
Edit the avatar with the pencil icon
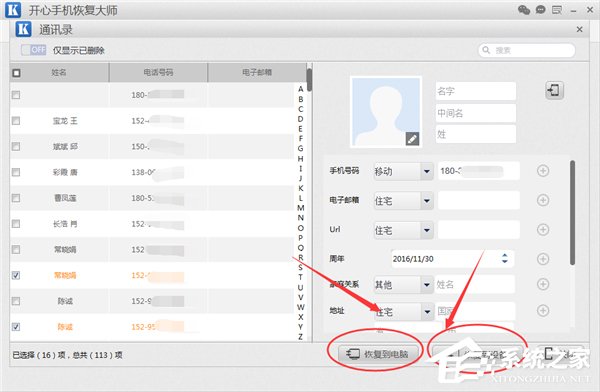tap(412, 139)
